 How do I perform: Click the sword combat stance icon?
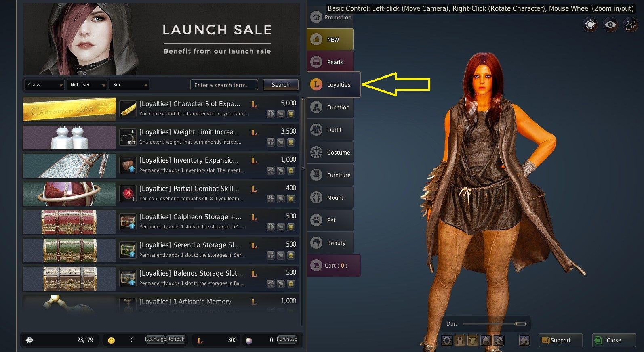point(524,340)
